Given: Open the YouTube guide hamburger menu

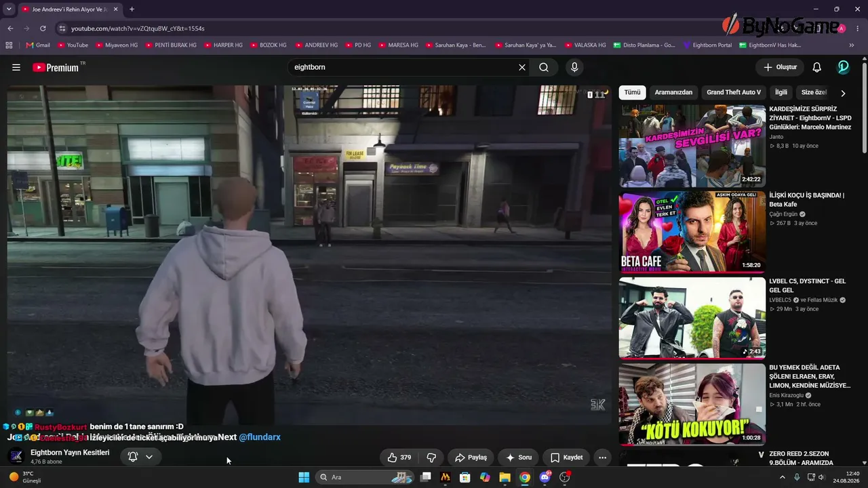Looking at the screenshot, I should 16,67.
